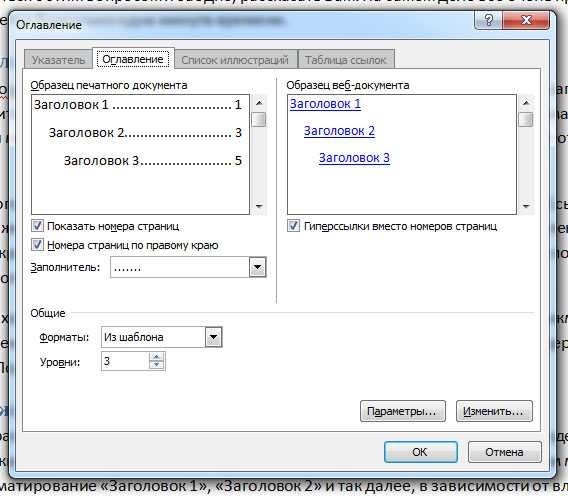Click the Параметры... button

click(x=403, y=411)
